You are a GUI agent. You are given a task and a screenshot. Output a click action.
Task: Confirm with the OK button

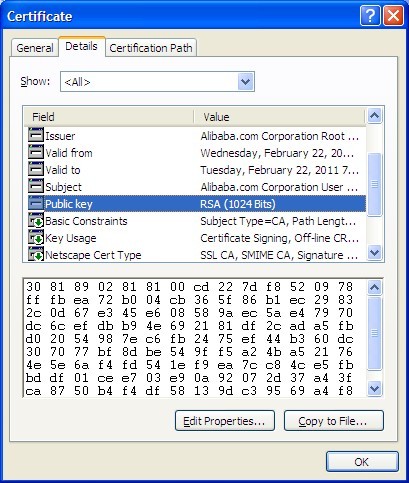tap(362, 462)
